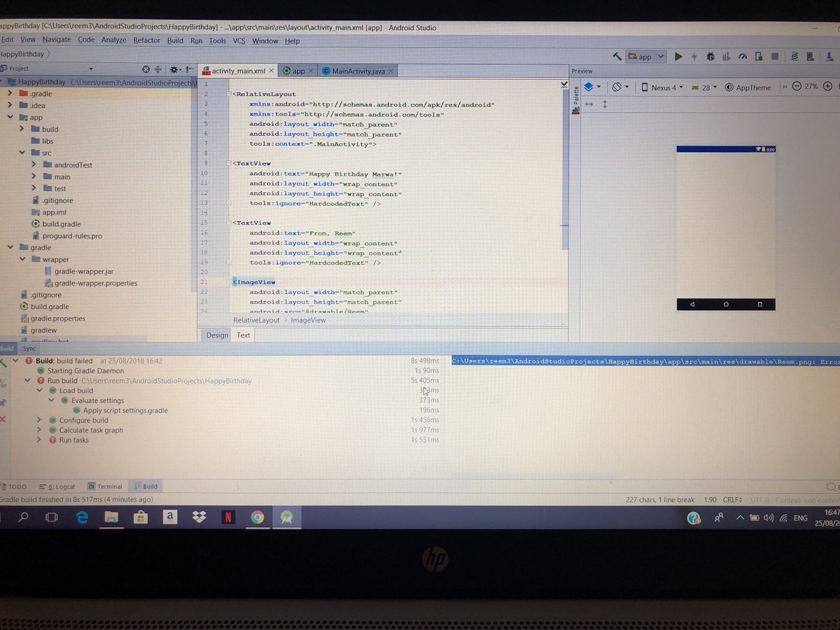This screenshot has width=840, height=630.
Task: Run app with coverage icon
Action: coord(727,57)
